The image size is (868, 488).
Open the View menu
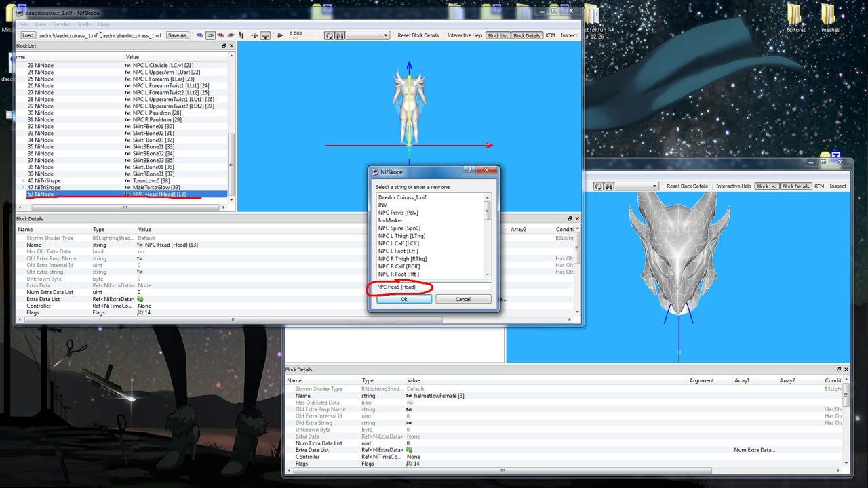(41, 24)
